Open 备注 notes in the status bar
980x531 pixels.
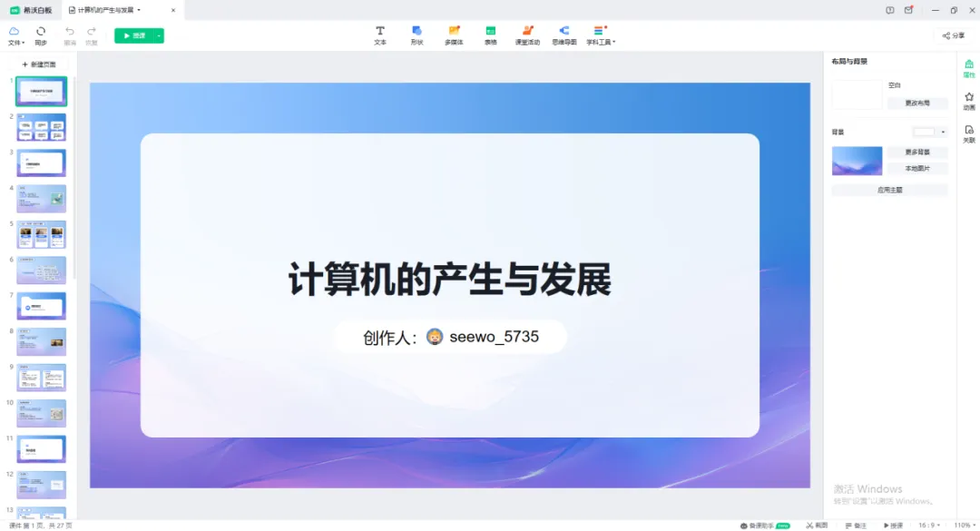(857, 526)
